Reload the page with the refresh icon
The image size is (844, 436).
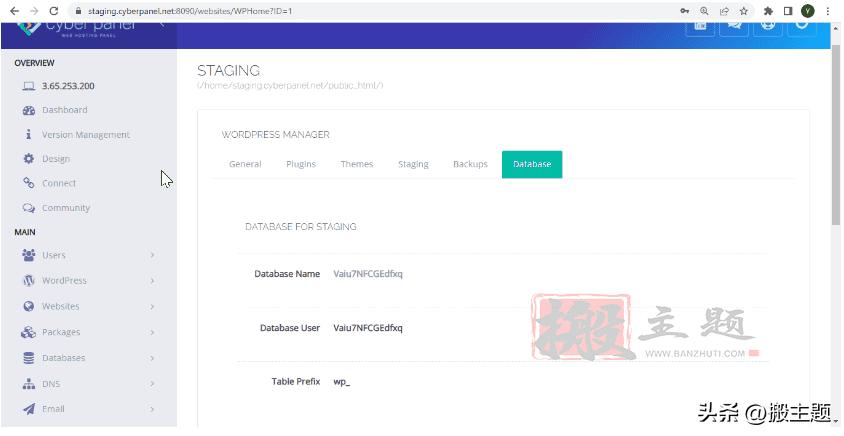53,11
